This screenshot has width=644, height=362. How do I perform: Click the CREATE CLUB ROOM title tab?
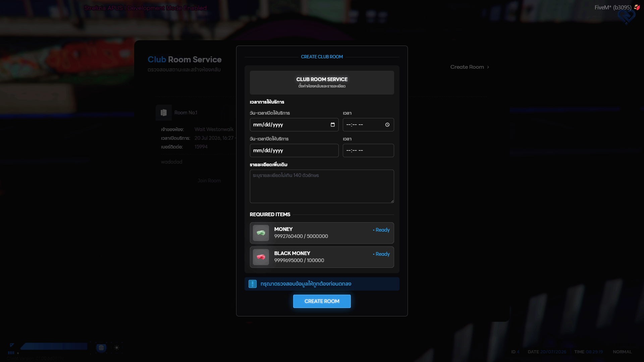coord(322,57)
